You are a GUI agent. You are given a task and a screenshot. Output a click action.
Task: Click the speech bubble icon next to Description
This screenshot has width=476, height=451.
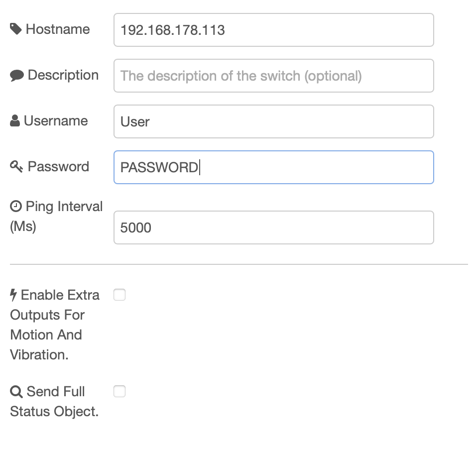point(16,75)
